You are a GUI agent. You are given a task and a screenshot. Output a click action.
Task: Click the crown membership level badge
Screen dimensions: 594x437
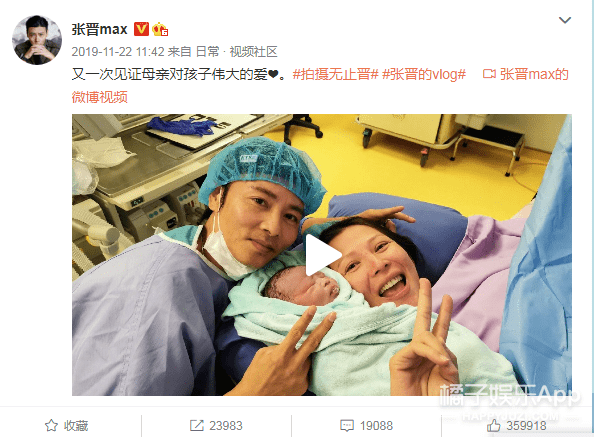[x=160, y=29]
